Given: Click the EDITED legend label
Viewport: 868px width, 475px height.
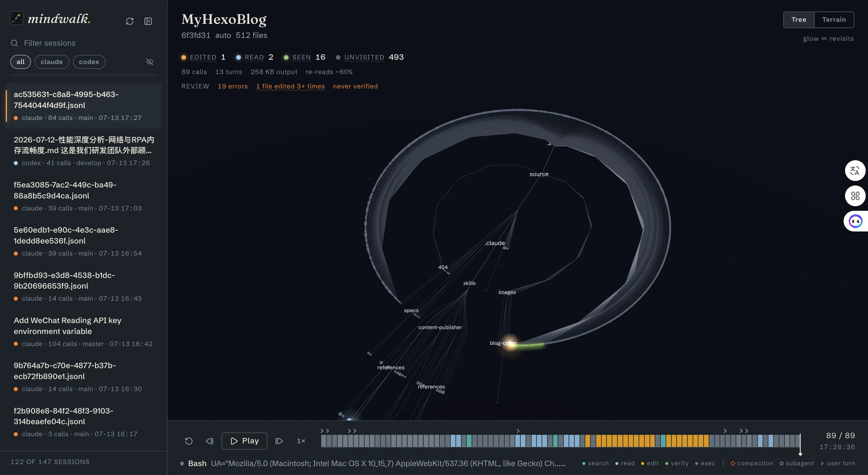Looking at the screenshot, I should (203, 57).
